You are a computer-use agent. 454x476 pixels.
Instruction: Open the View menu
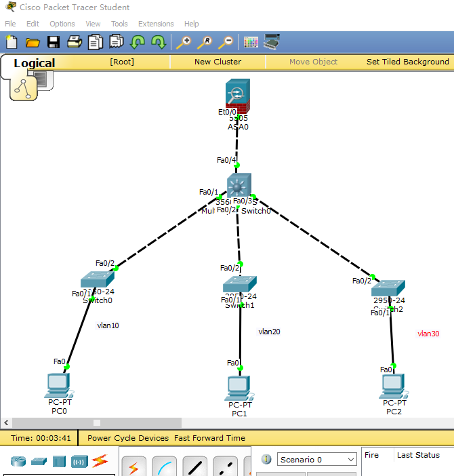click(x=93, y=24)
